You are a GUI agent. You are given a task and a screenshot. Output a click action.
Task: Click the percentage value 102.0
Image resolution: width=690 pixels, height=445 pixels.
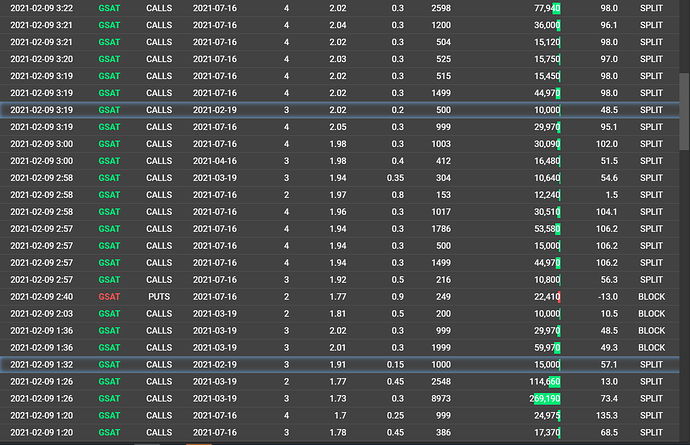coord(607,144)
